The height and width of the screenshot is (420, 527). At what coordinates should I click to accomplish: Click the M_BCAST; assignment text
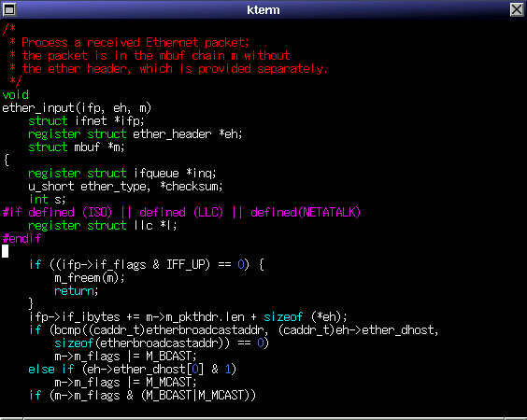tap(171, 356)
